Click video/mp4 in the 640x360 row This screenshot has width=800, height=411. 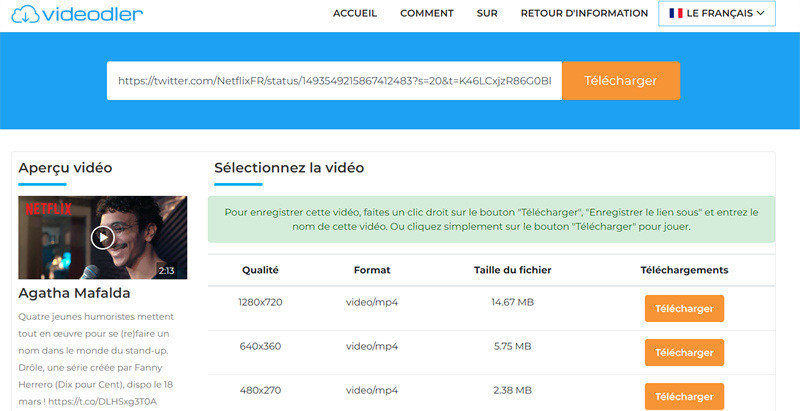pyautogui.click(x=372, y=346)
